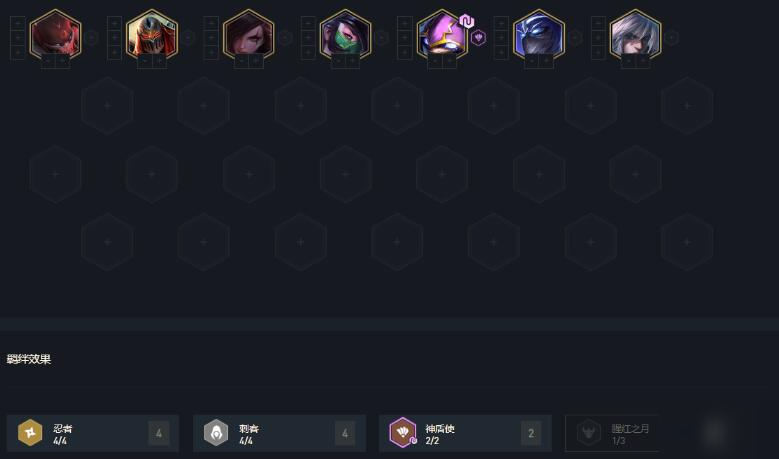
Task: Click the purple link badge on Kennen
Action: [x=467, y=21]
